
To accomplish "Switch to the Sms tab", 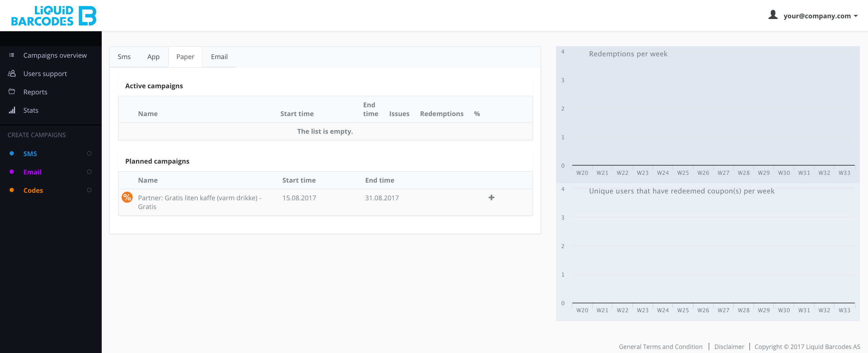I will coord(124,57).
